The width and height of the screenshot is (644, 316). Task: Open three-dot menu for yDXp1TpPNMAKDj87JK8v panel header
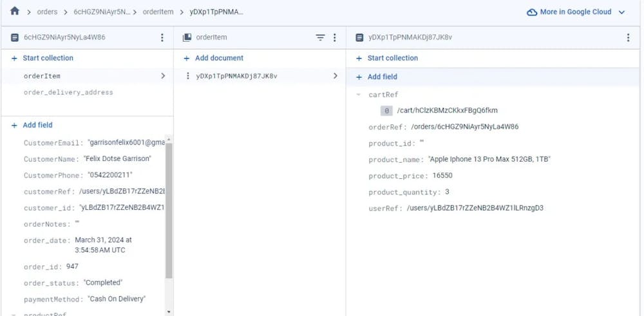628,37
